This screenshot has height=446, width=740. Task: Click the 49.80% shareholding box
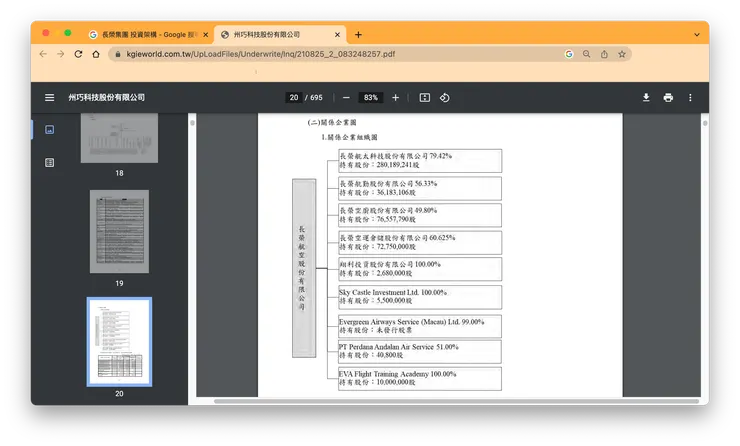coord(420,215)
